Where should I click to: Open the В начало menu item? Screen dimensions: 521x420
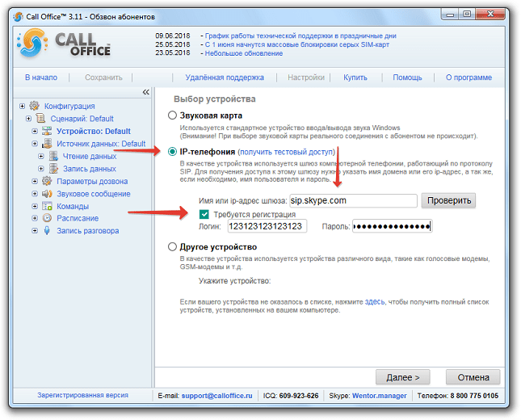[41, 78]
